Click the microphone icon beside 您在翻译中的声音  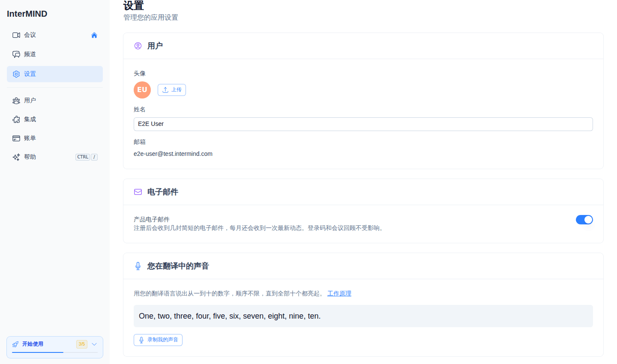(x=138, y=266)
